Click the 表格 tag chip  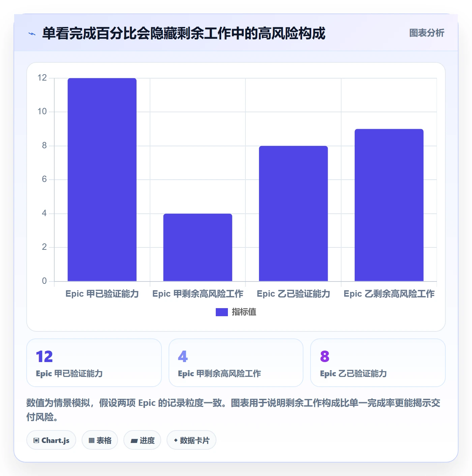coord(100,440)
